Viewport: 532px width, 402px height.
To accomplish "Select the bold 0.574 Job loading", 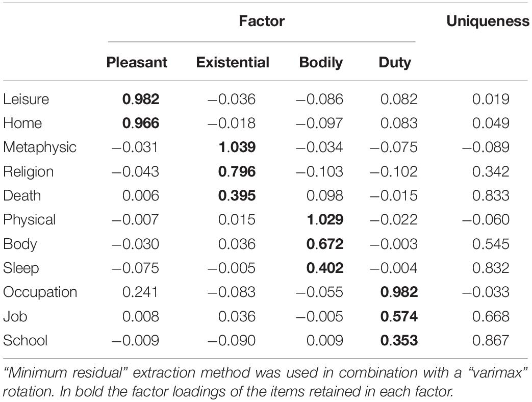I will pos(399,316).
